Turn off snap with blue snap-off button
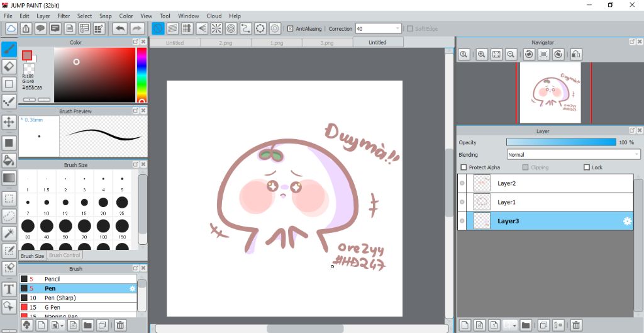644x333 pixels. pos(158,28)
